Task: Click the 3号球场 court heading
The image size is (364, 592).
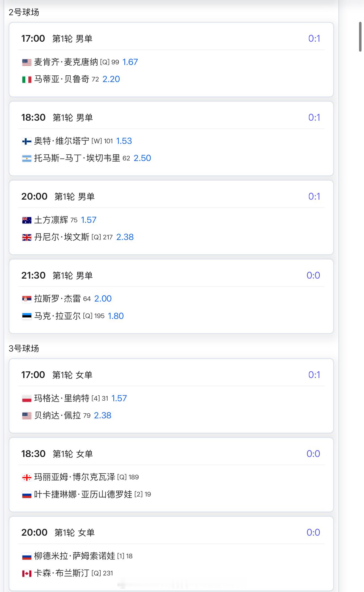Action: (x=24, y=348)
